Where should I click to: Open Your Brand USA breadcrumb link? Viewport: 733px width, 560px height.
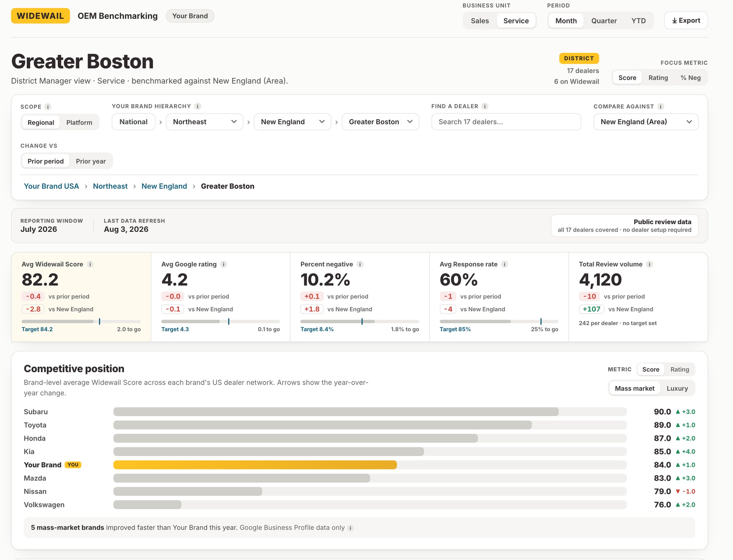(x=51, y=186)
